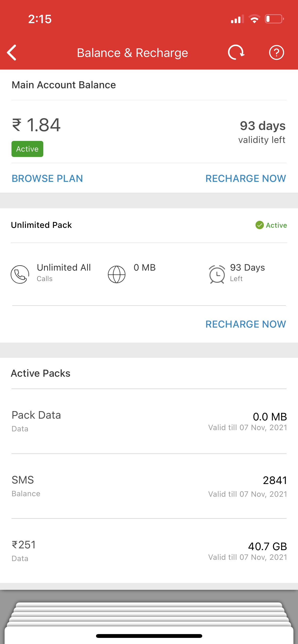Select the Pack Data row
Screen dimensions: 298x644
pos(149,421)
